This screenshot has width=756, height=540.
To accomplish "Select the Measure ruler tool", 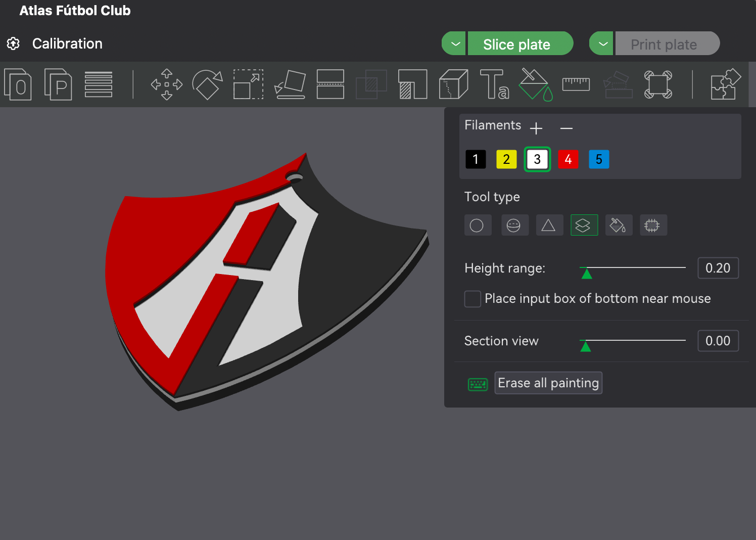I will tap(576, 84).
